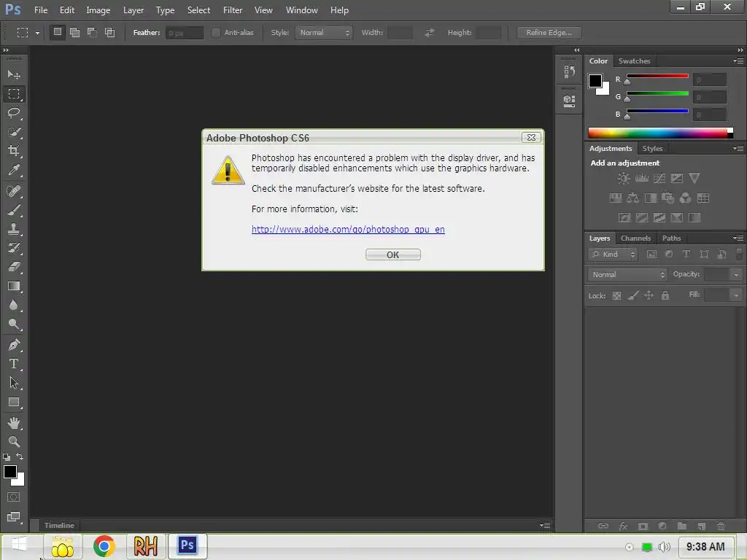The height and width of the screenshot is (560, 747).
Task: Open the photoshop_gpu_en link
Action: pyautogui.click(x=348, y=230)
